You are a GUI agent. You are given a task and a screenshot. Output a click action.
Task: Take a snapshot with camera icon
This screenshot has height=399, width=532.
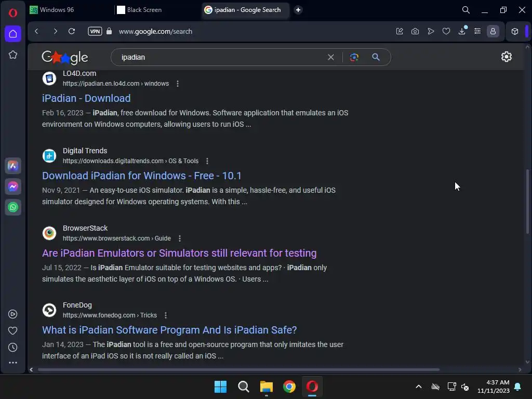[x=415, y=31]
